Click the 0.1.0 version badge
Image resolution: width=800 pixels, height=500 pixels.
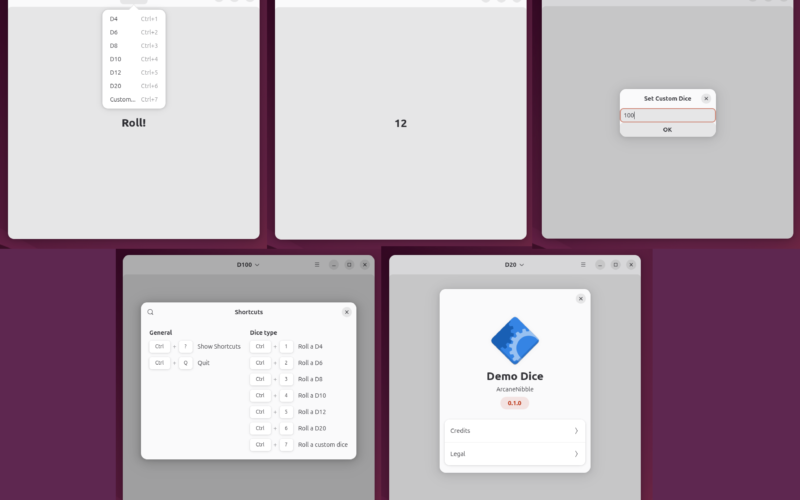(x=515, y=403)
